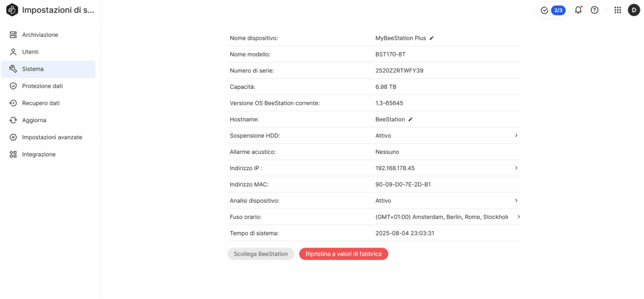This screenshot has height=299, width=644.
Task: Open the notifications bell
Action: [578, 10]
